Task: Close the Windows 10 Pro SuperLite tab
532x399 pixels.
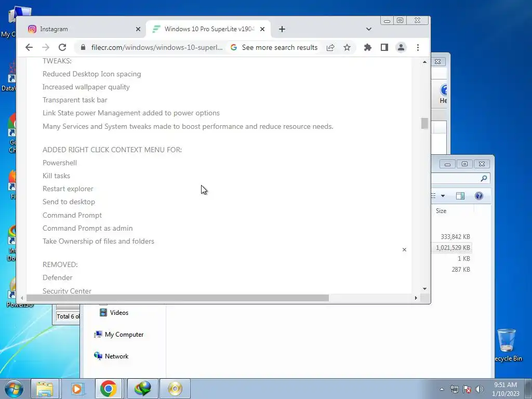Action: click(262, 29)
